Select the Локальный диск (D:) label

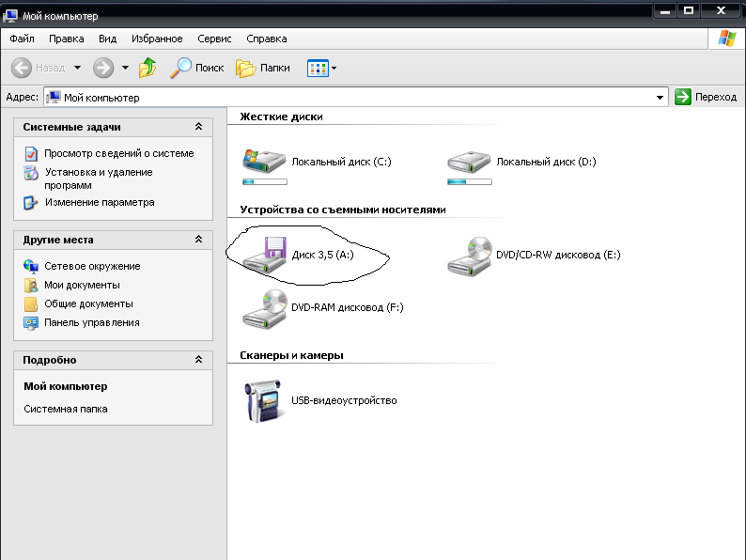(x=546, y=162)
